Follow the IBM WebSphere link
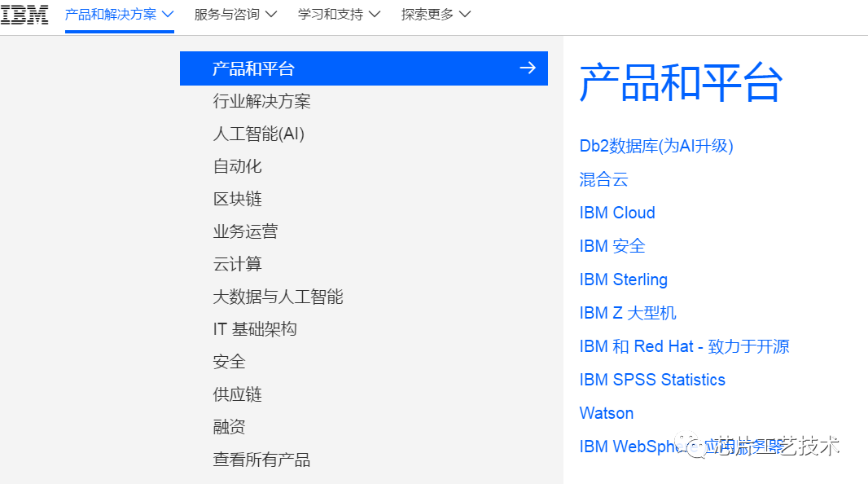Screen dimensions: 868x484 tap(681, 447)
